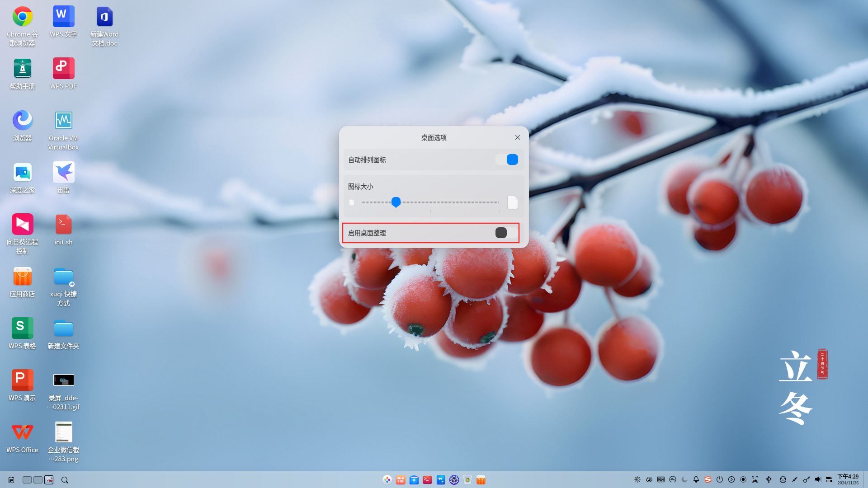Open the terminal in the dock
Image resolution: width=868 pixels, height=488 pixels.
pos(427,480)
